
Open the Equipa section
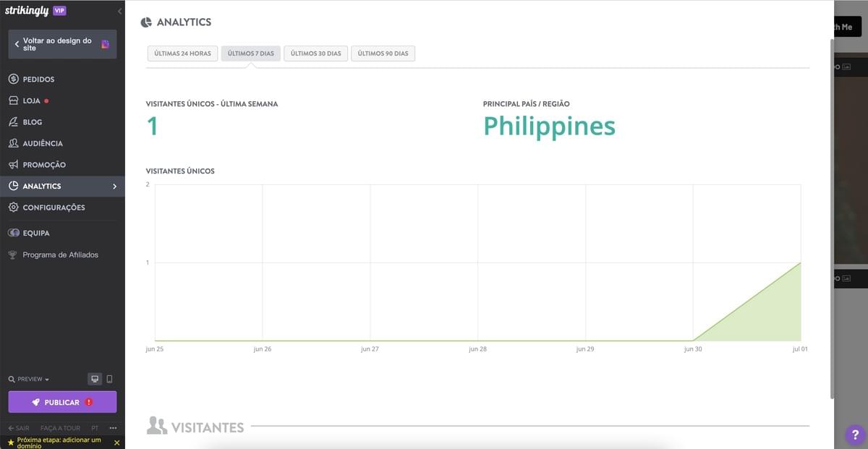[x=62, y=234]
